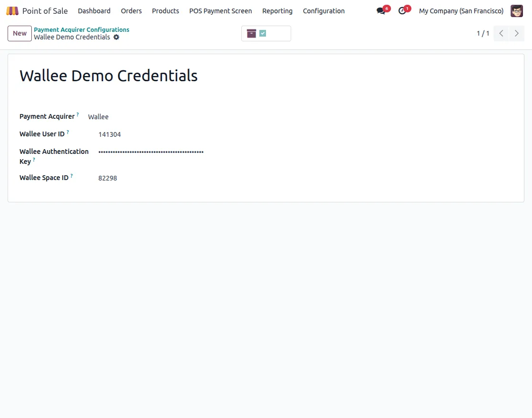Image resolution: width=532 pixels, height=418 pixels.
Task: Open the Configuration menu
Action: click(x=323, y=11)
